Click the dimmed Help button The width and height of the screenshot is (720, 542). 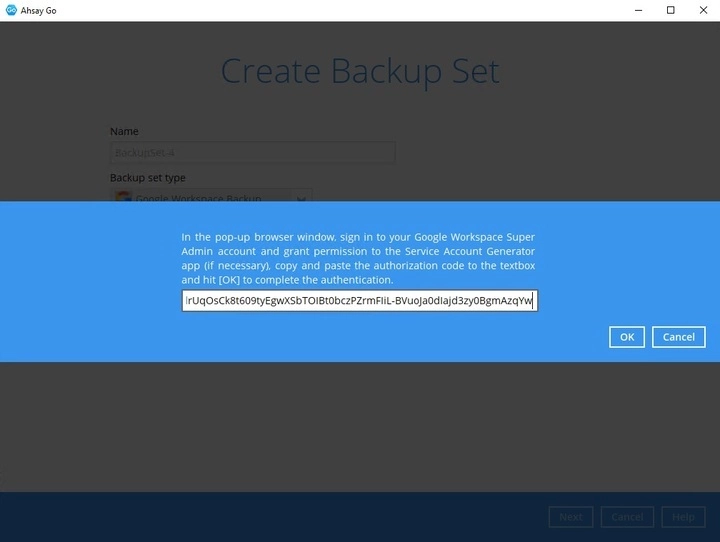click(x=683, y=517)
